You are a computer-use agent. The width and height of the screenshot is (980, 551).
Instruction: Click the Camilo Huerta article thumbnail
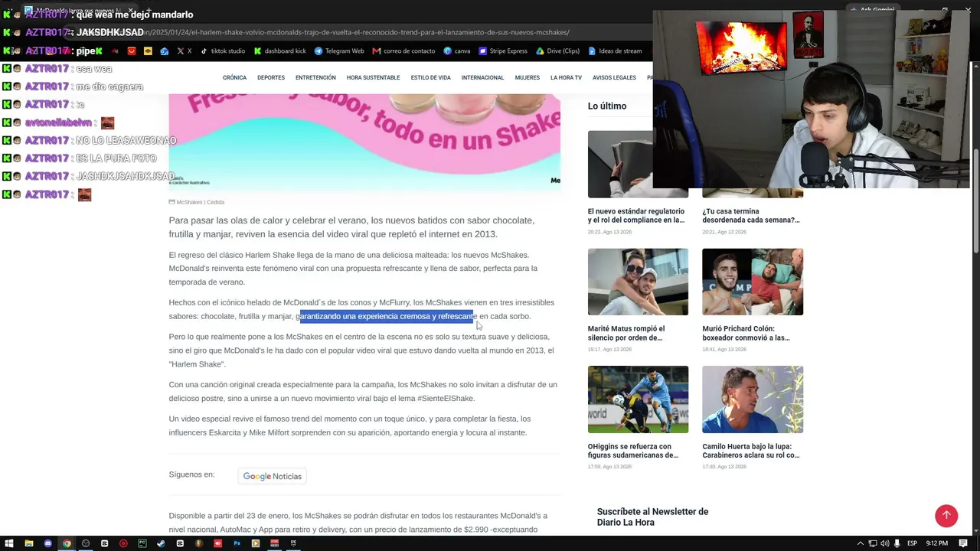[753, 399]
